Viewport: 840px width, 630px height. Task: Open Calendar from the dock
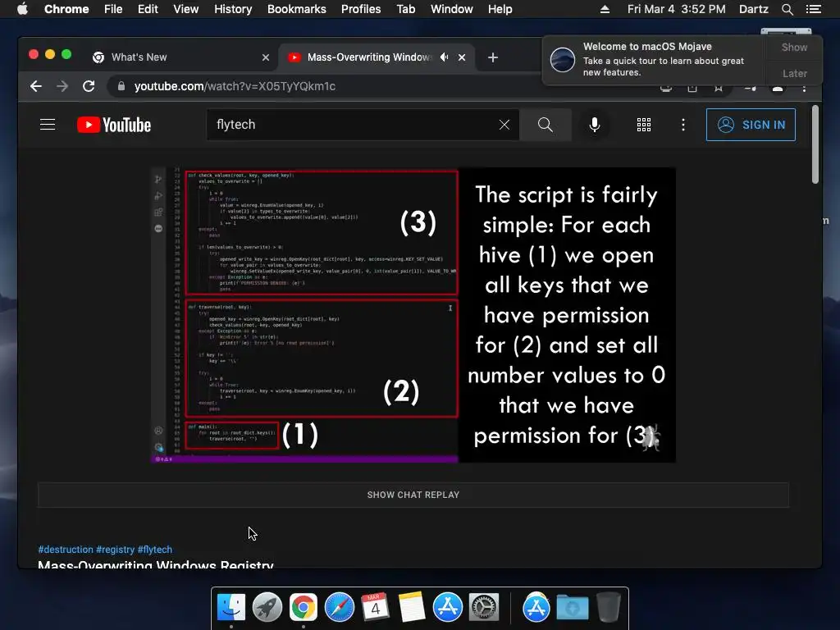click(x=376, y=608)
